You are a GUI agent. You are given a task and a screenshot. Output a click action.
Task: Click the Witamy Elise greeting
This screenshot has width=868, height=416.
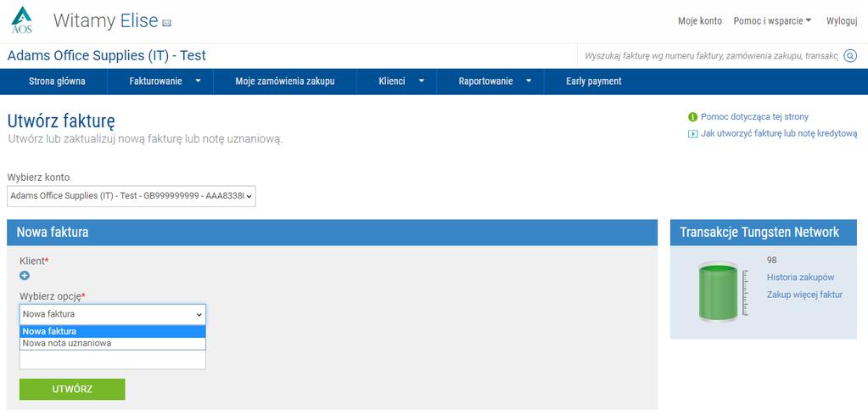(x=106, y=21)
